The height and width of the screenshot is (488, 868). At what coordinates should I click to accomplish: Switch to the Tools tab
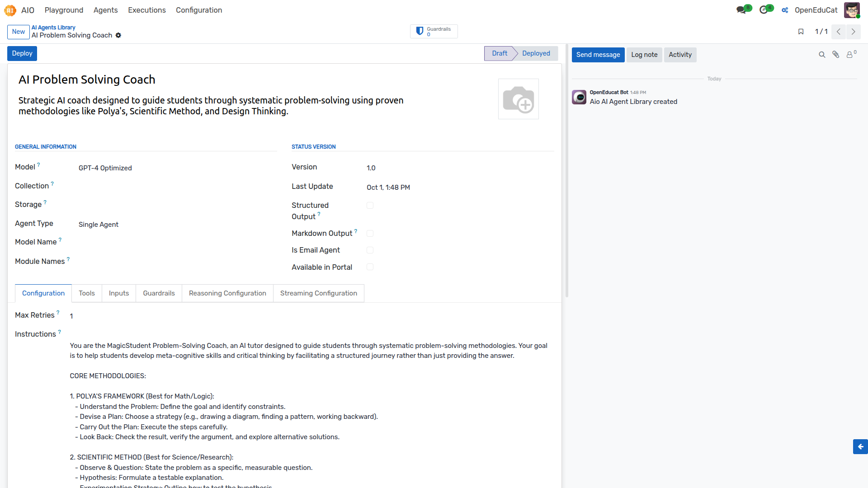point(87,293)
